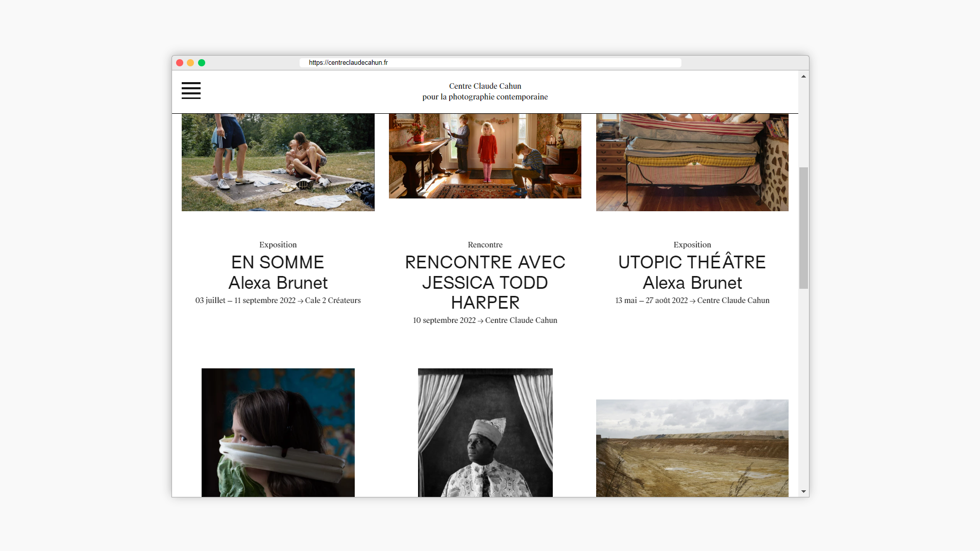Open the hamburger navigation menu
980x551 pixels.
tap(191, 90)
